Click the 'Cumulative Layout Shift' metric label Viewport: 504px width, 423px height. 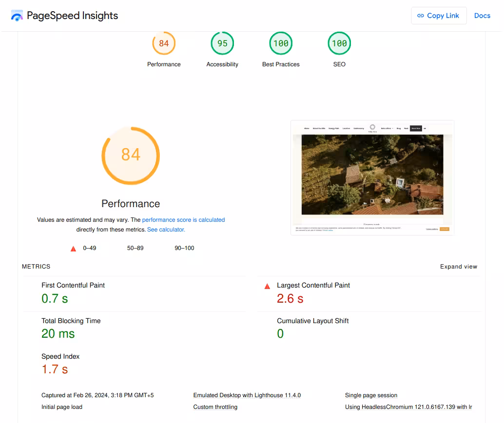click(x=313, y=321)
